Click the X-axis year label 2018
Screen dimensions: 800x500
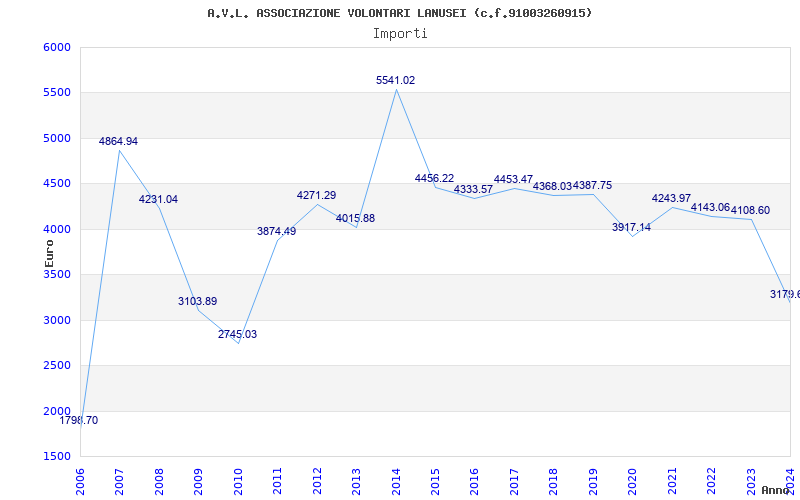click(x=554, y=481)
